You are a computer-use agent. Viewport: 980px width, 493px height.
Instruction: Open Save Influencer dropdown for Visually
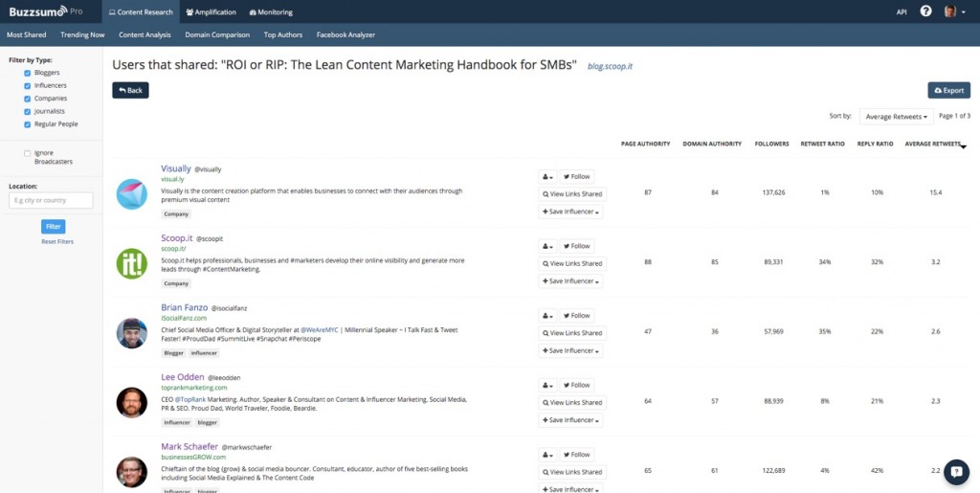coord(570,212)
